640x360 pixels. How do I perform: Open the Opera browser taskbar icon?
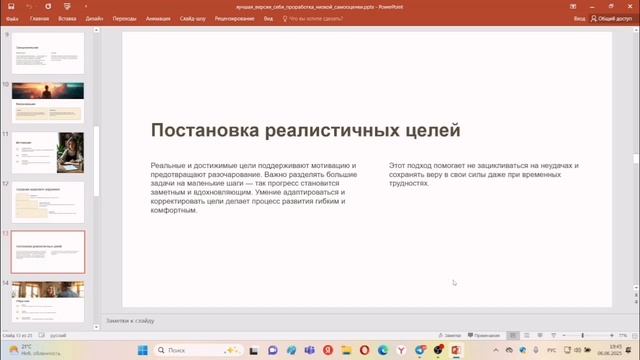[x=364, y=350]
